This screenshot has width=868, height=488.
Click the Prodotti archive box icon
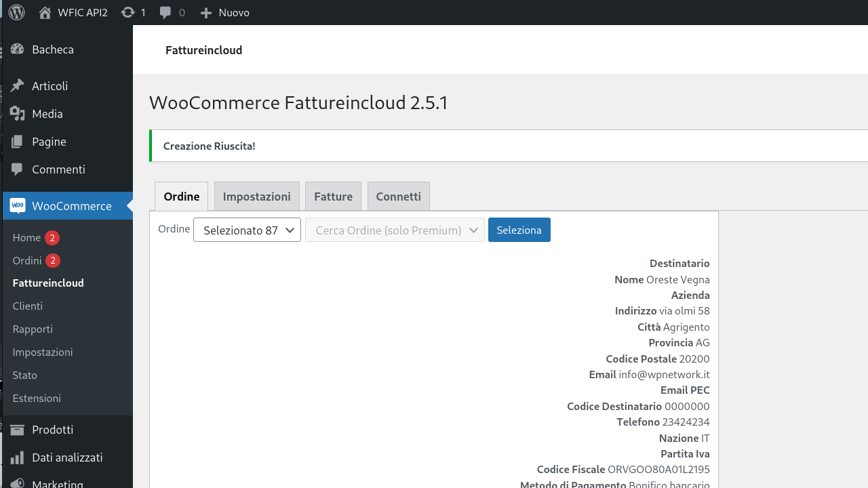point(18,430)
